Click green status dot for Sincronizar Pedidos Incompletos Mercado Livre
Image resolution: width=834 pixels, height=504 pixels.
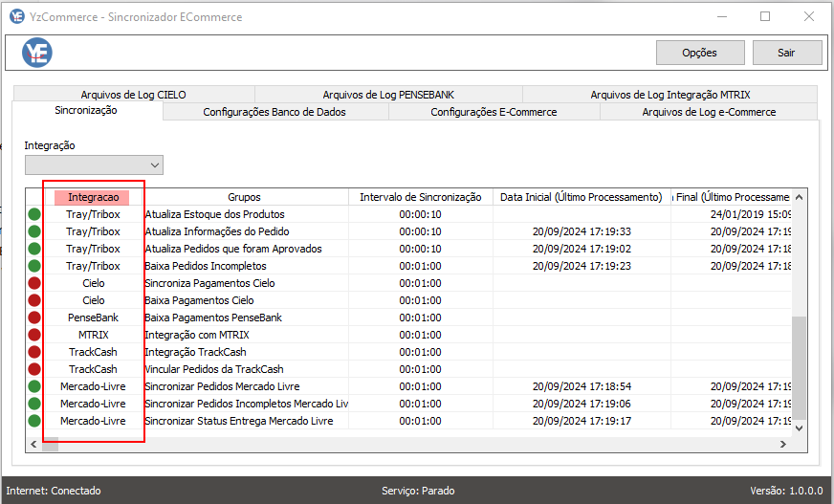[x=34, y=404]
